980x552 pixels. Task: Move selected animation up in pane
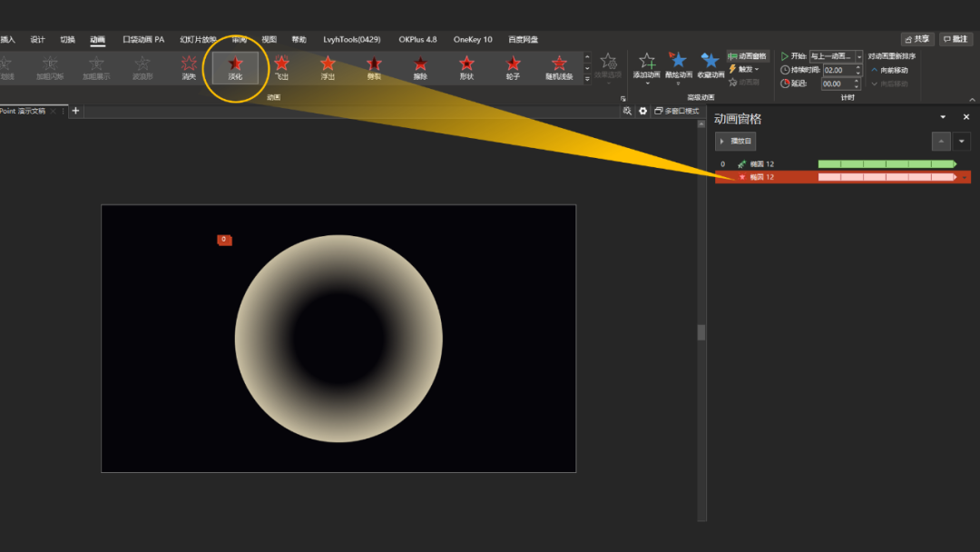tap(941, 142)
